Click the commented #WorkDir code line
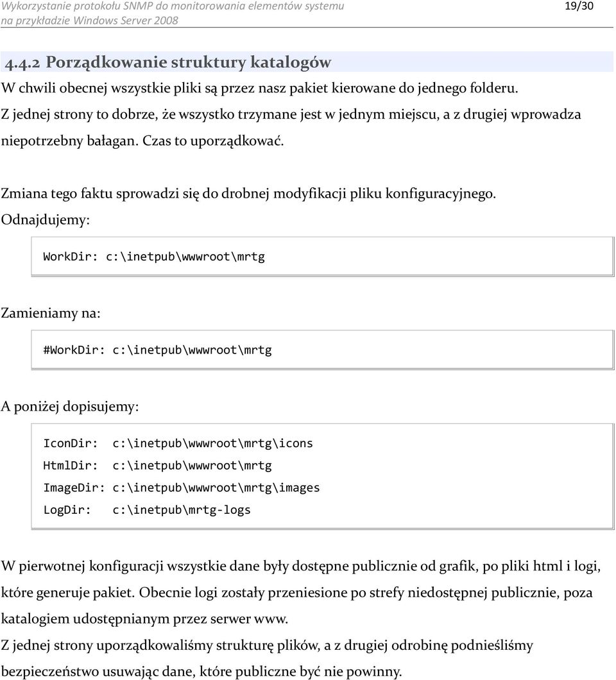Screen dimensions: 616x680 point(157,350)
